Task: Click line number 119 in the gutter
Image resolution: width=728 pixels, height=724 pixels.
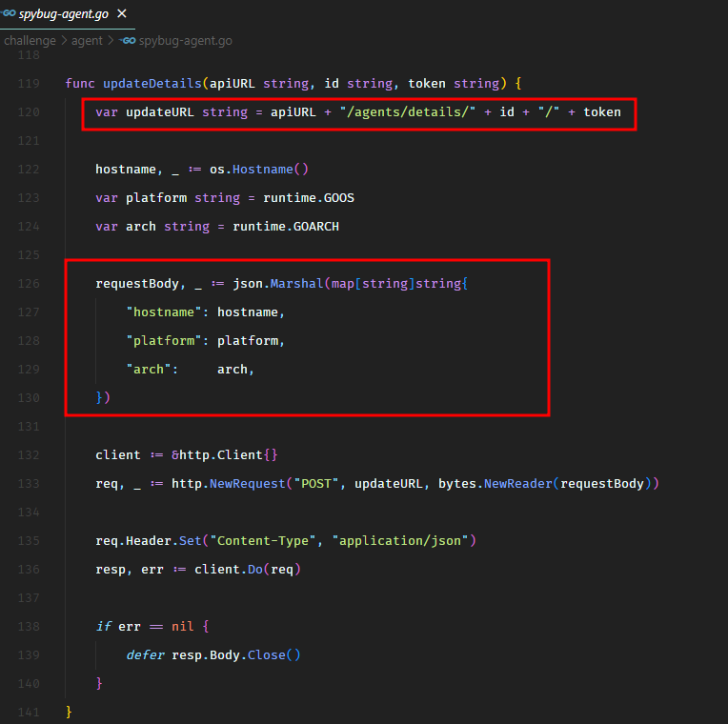Action: [x=28, y=84]
